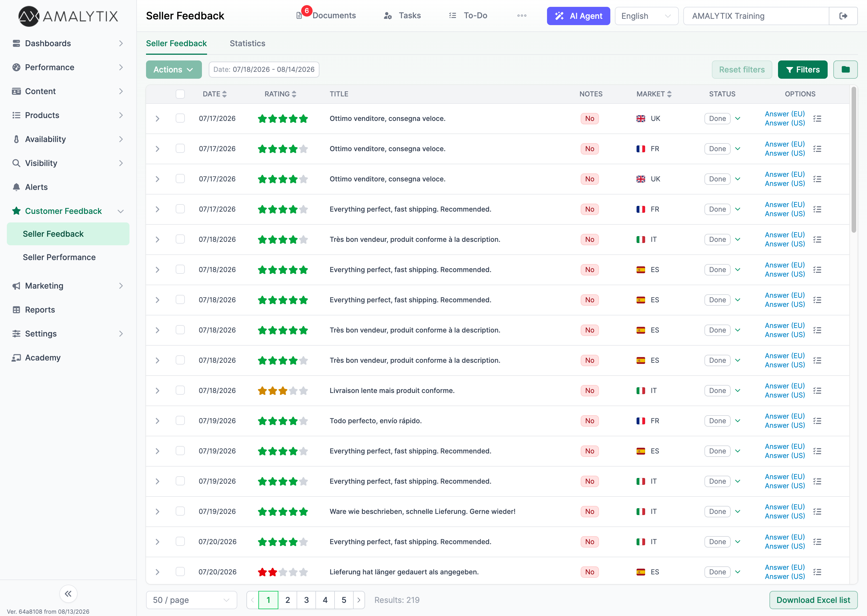Screen dimensions: 867x616
Task: Click task-list icon in first UK row
Action: click(817, 118)
